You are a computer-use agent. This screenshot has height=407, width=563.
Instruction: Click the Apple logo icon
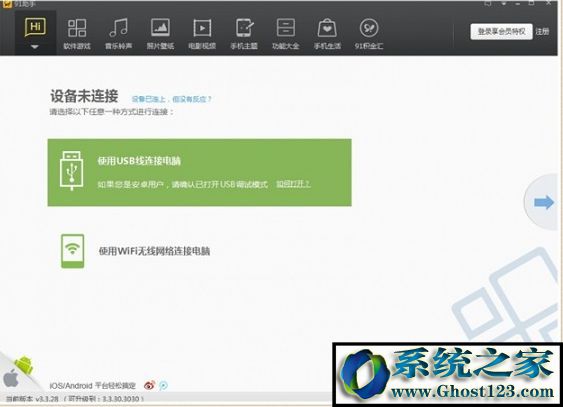(11, 379)
